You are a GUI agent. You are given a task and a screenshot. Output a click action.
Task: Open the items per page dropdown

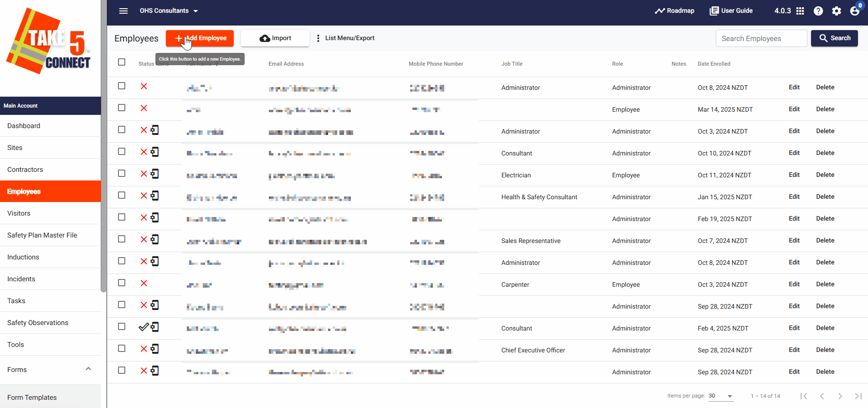(721, 396)
